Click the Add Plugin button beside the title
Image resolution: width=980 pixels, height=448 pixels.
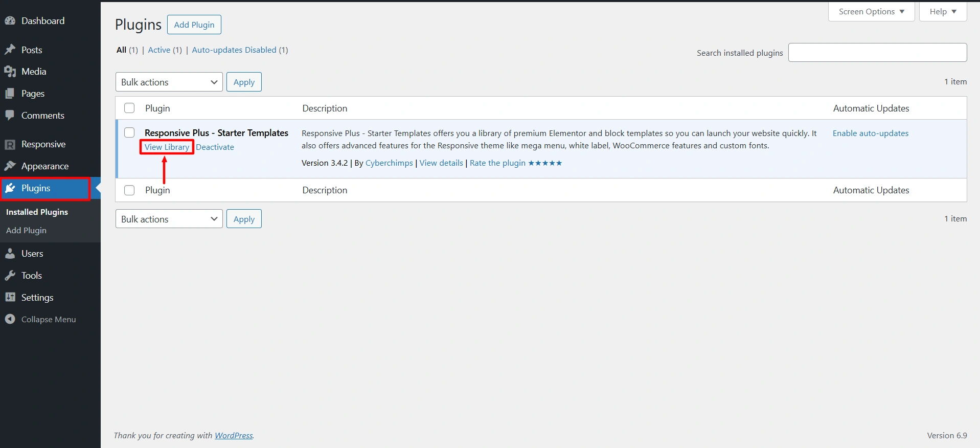(194, 25)
